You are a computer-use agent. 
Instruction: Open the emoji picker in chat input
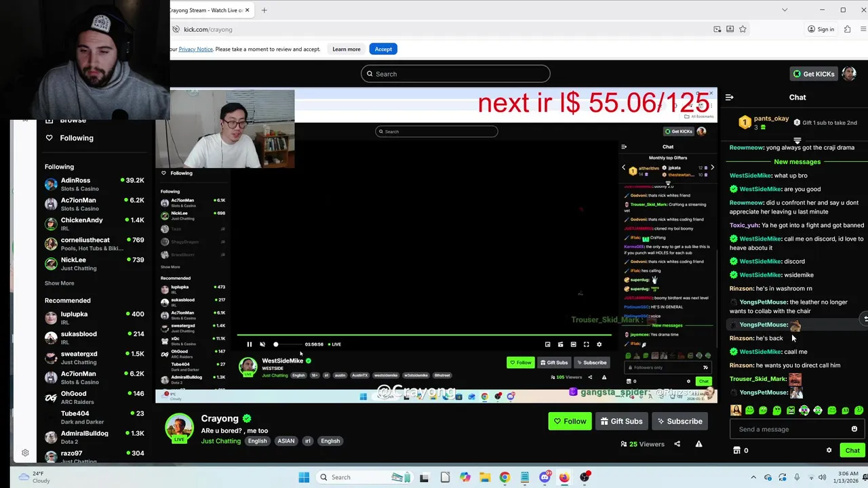pyautogui.click(x=854, y=429)
